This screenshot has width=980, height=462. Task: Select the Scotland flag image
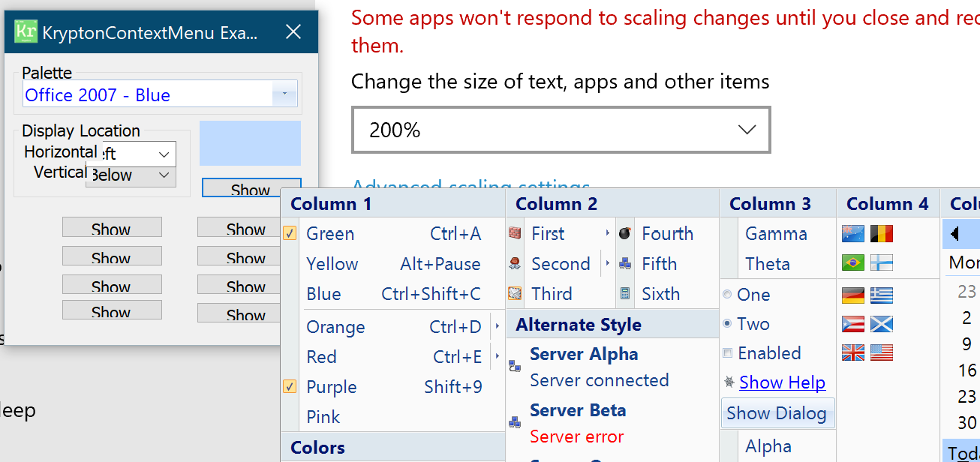click(882, 324)
